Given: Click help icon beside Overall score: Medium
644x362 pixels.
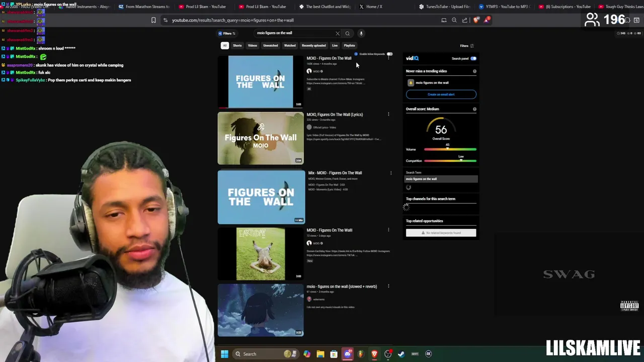Looking at the screenshot, I should 474,109.
